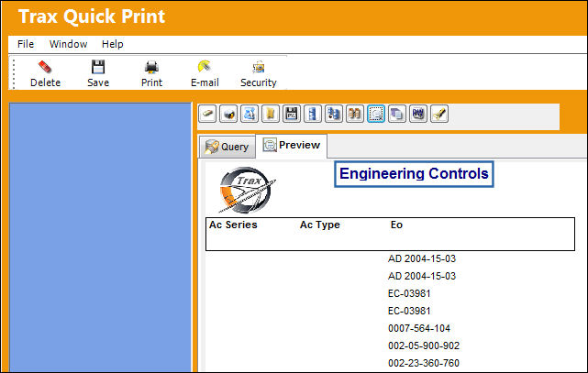
Task: Click the floppy disk PW save icon
Action: [292, 114]
